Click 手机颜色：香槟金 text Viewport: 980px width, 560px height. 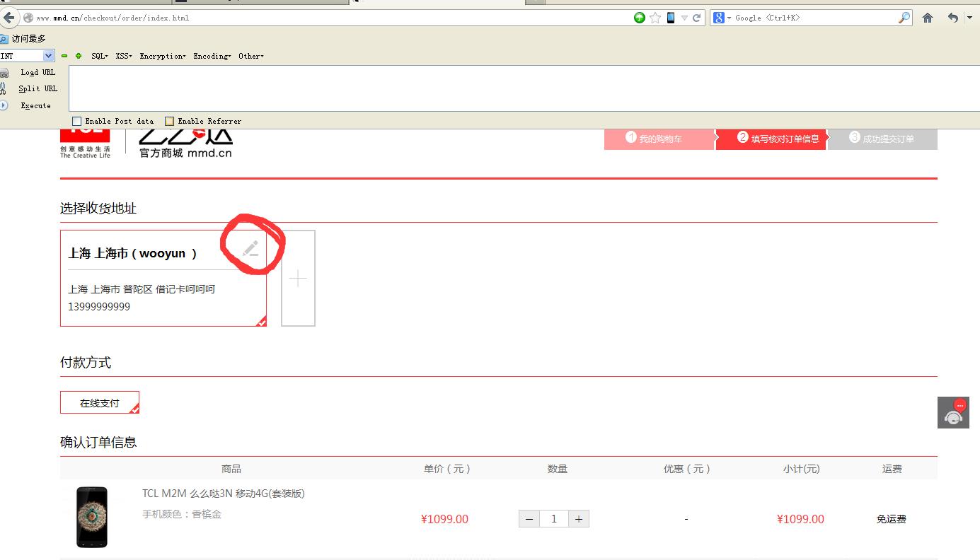pos(182,514)
